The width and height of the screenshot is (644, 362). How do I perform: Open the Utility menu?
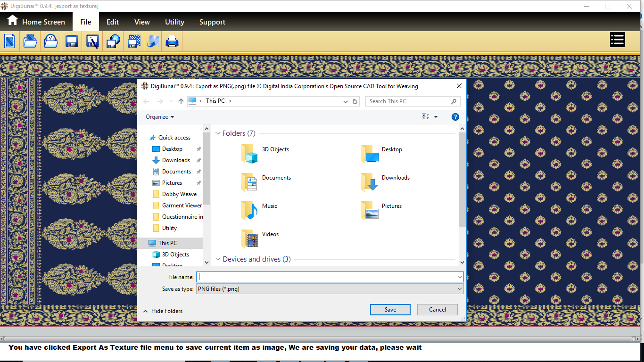click(174, 22)
